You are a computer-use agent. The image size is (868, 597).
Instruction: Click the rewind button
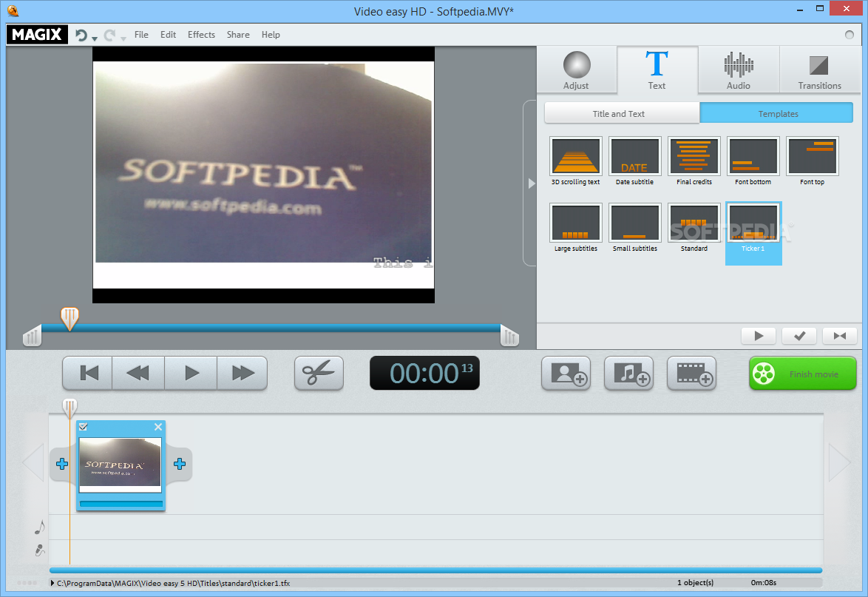point(138,374)
